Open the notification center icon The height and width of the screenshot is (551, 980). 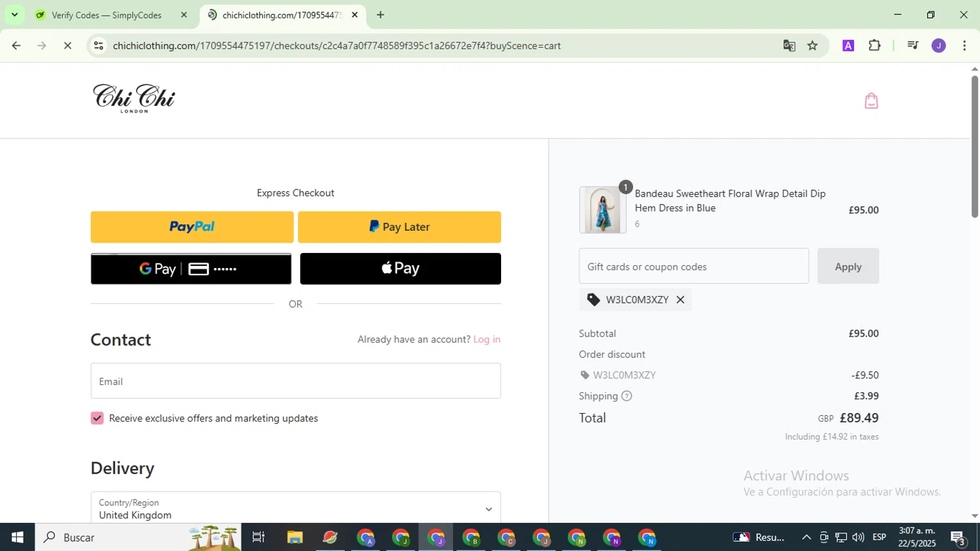click(958, 538)
